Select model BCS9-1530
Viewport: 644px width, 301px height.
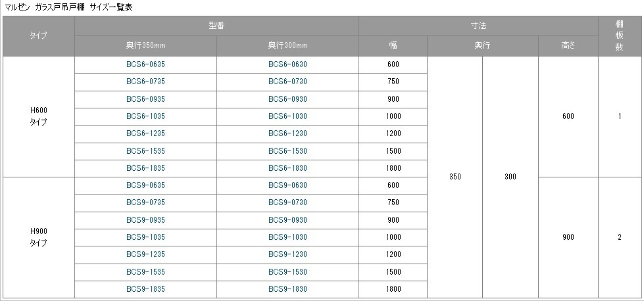click(287, 271)
